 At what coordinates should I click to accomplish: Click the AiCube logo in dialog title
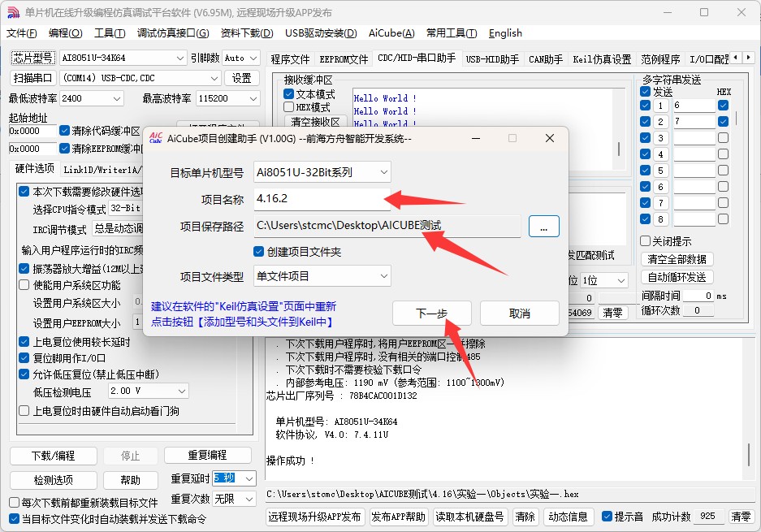click(155, 138)
